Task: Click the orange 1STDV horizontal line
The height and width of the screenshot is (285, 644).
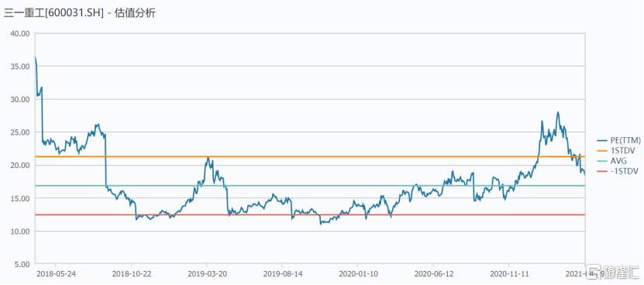Action: pyautogui.click(x=310, y=156)
